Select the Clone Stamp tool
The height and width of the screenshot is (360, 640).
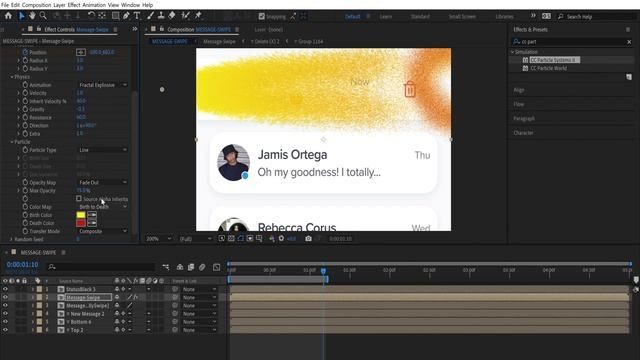click(161, 16)
